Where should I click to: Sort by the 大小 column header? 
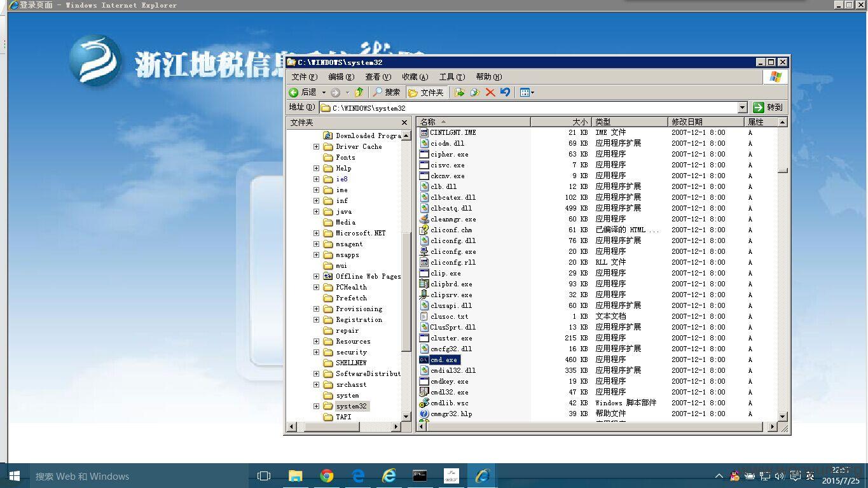point(561,122)
